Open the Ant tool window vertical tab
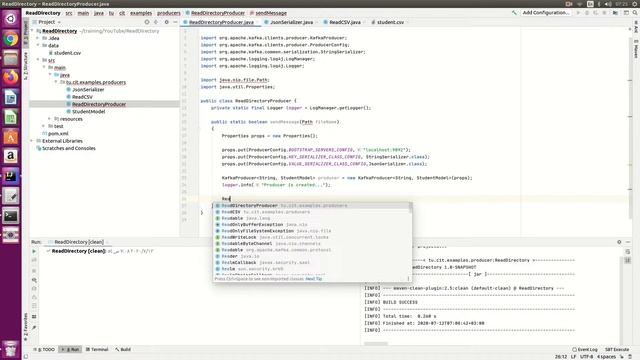 636,28
